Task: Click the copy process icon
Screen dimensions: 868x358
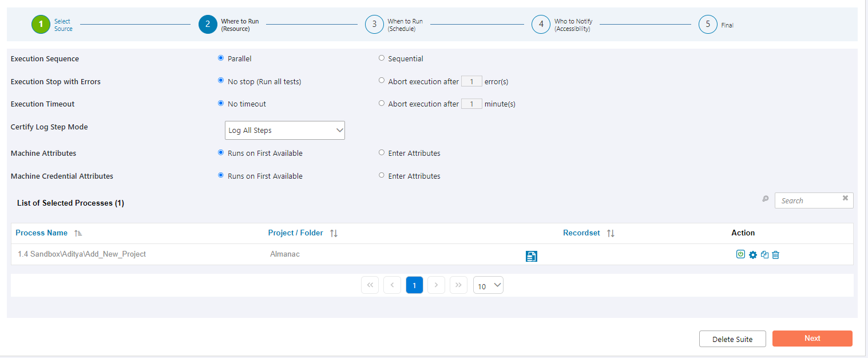Action: pos(764,255)
